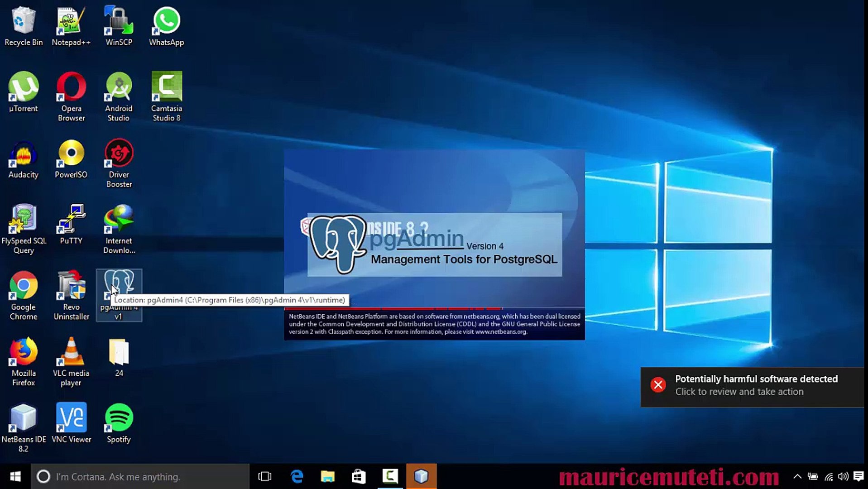Select the Camtasia Studio 8 shortcut

[166, 97]
